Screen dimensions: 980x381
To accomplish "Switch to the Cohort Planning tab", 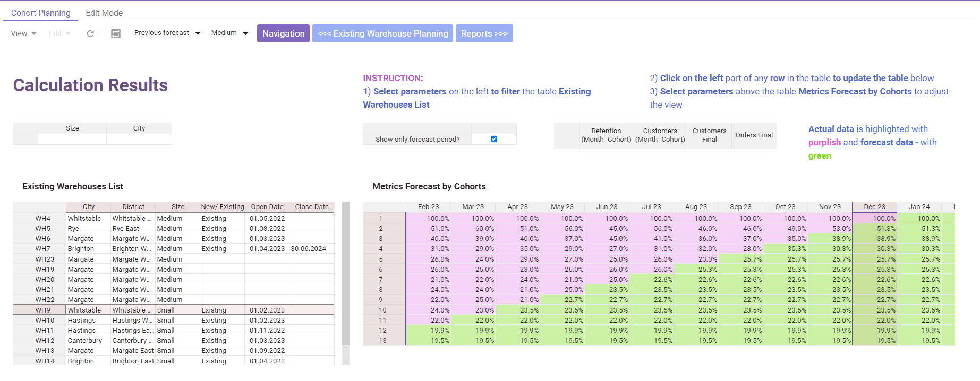I will [40, 13].
